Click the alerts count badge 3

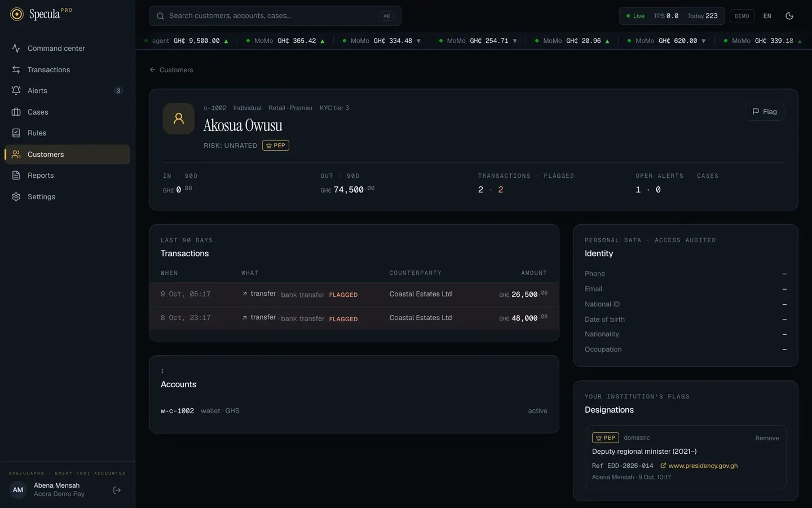[118, 91]
